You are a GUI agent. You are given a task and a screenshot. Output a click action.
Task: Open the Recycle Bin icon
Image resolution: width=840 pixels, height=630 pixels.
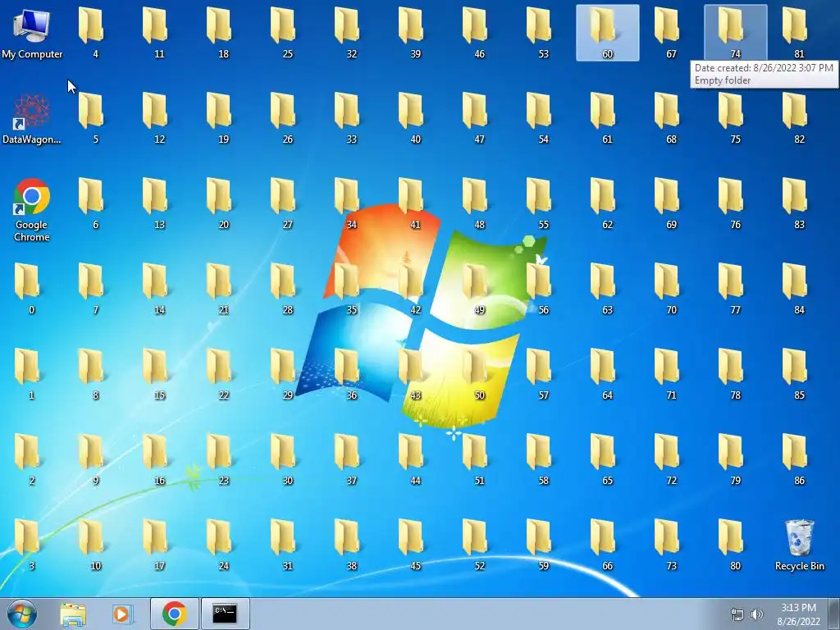tap(799, 545)
